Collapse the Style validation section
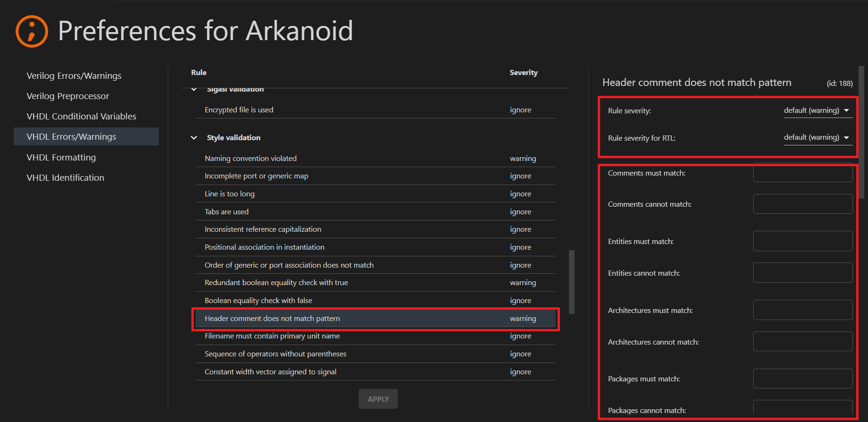The image size is (868, 422). (194, 138)
